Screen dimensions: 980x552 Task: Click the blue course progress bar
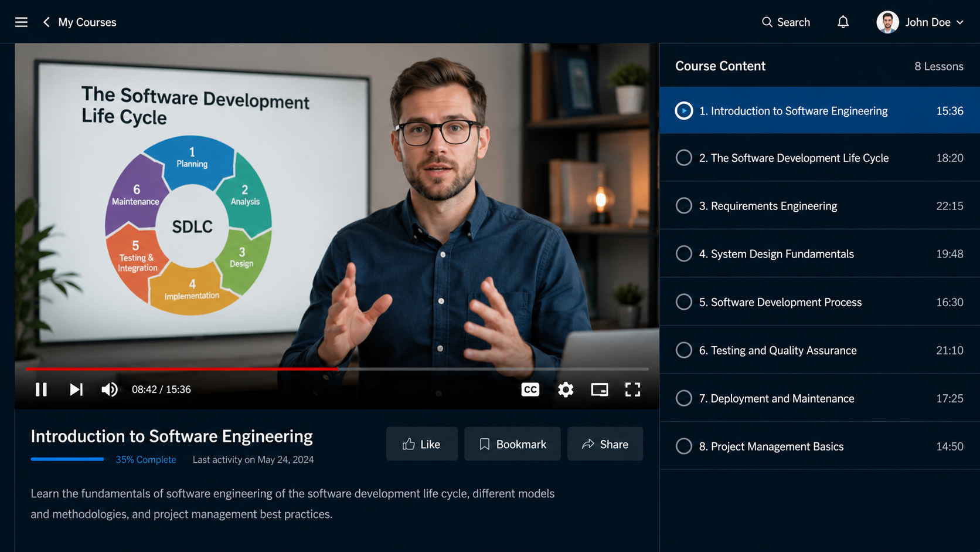67,459
